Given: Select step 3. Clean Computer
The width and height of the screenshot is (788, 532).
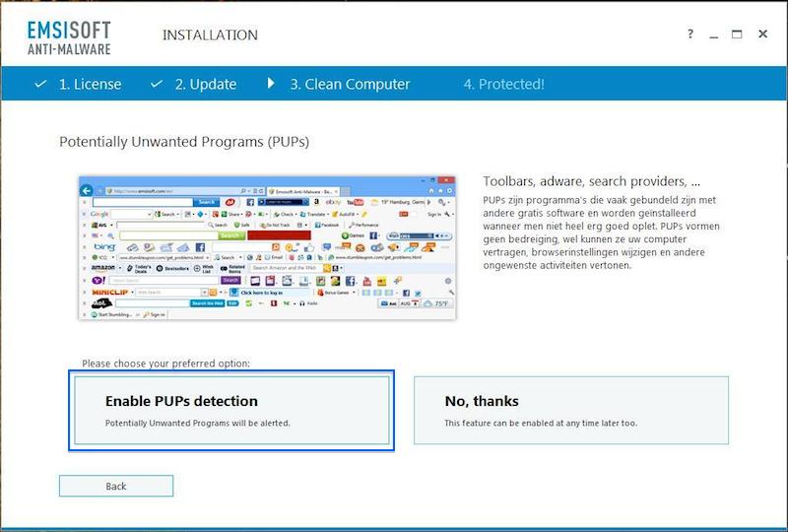Looking at the screenshot, I should pyautogui.click(x=350, y=84).
